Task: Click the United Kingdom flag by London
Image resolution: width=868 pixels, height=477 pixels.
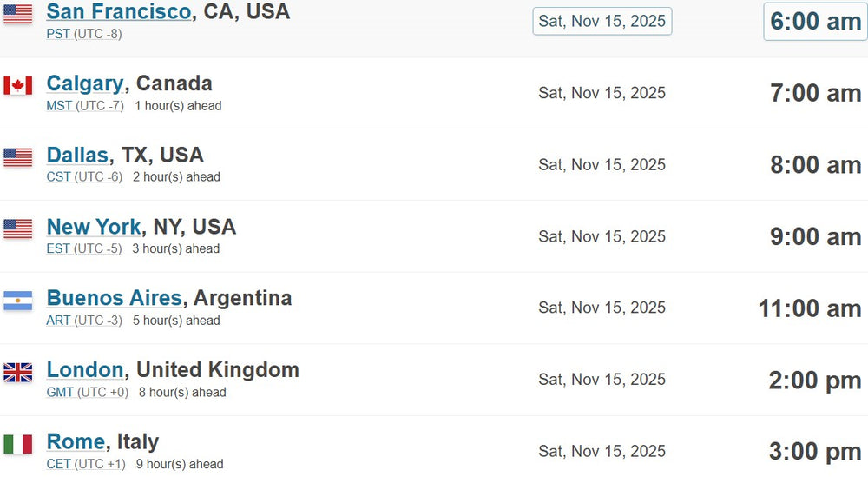Action: [x=17, y=372]
